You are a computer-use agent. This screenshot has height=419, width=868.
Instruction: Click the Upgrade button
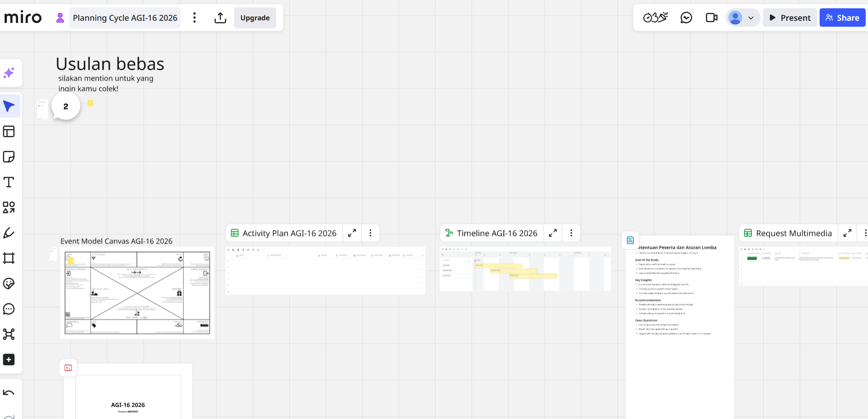click(x=255, y=18)
